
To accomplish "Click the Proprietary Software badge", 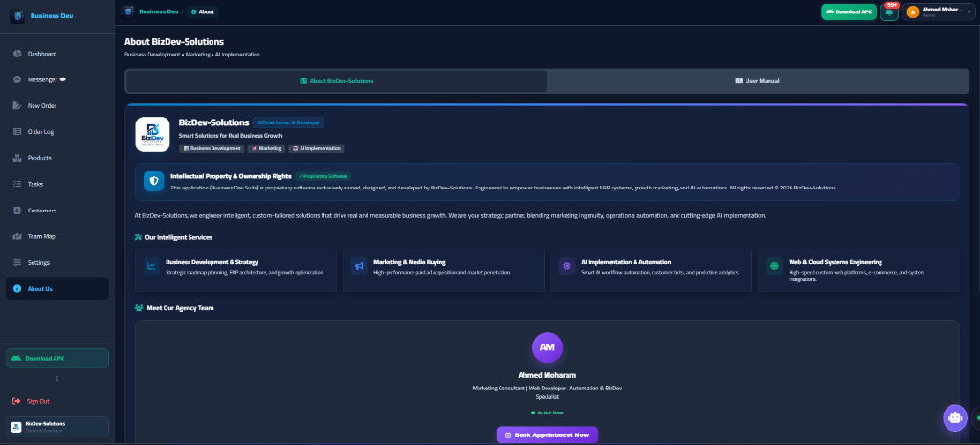I will click(x=323, y=176).
